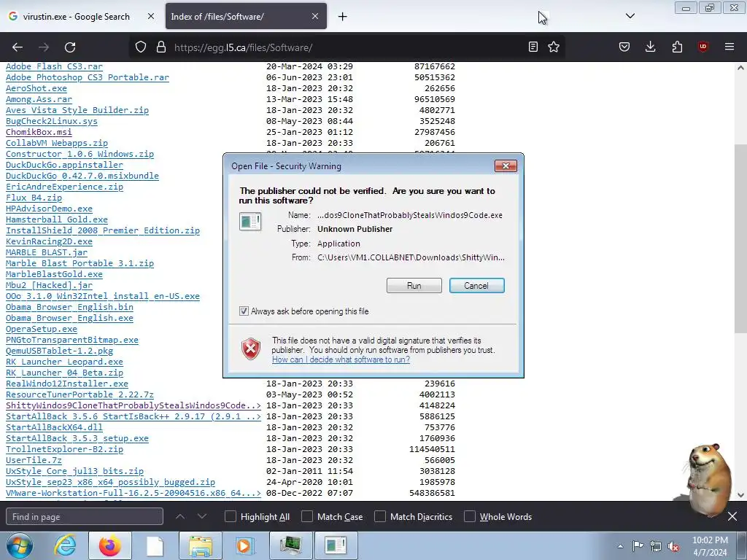
Task: Enable the Highlight All checkbox
Action: point(230,517)
